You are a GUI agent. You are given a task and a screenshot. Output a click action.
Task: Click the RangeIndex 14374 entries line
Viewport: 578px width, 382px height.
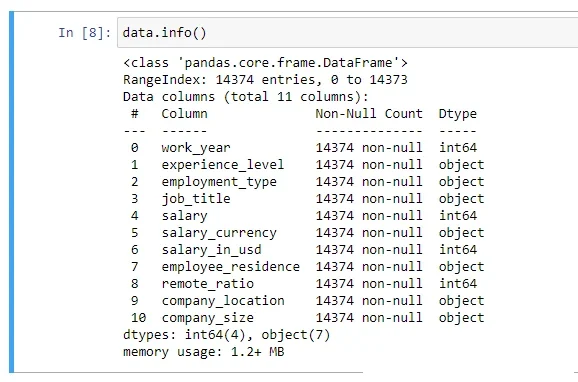pyautogui.click(x=265, y=80)
